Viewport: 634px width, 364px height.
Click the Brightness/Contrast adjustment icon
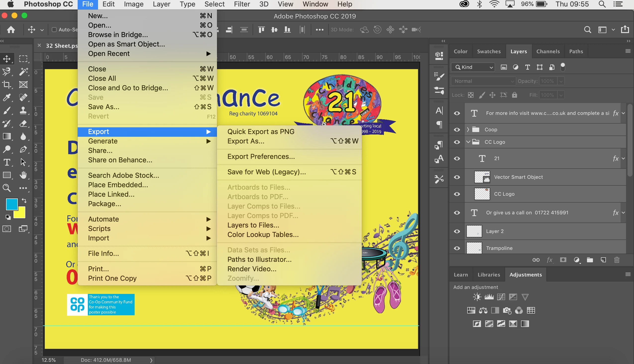(x=477, y=297)
